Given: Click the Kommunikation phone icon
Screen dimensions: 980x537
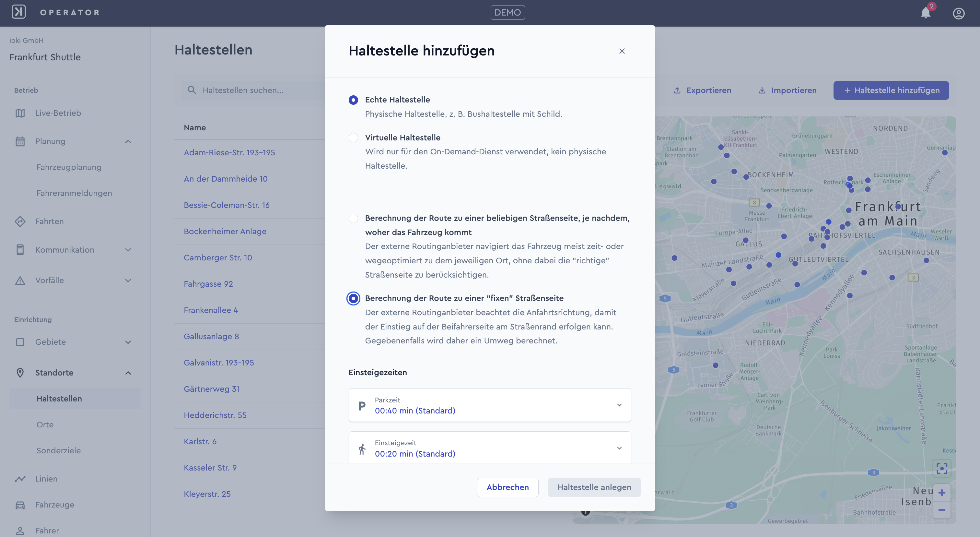Looking at the screenshot, I should click(20, 250).
